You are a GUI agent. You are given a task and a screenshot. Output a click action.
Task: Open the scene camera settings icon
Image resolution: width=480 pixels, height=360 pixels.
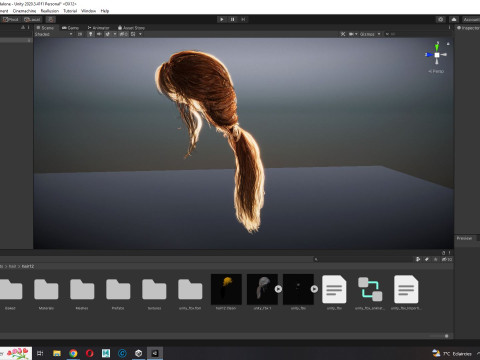(351, 34)
